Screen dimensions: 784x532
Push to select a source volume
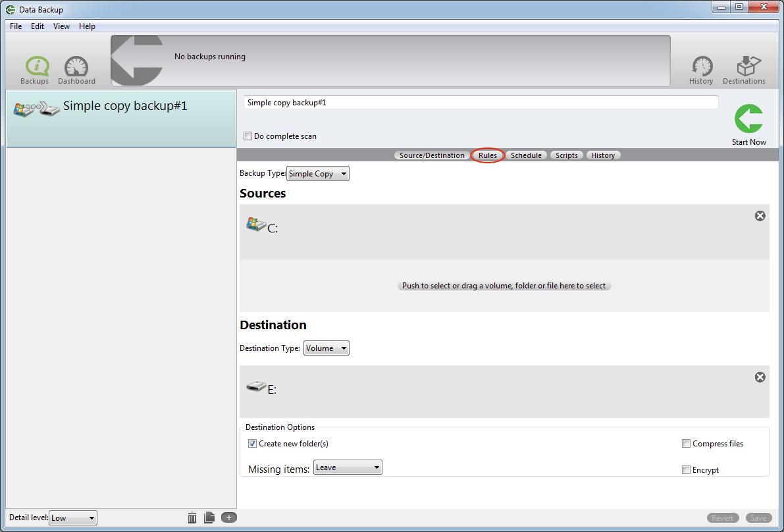pos(504,286)
